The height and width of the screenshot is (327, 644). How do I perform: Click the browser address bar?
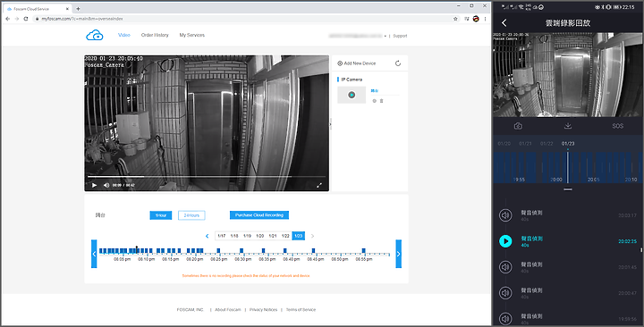[x=247, y=19]
